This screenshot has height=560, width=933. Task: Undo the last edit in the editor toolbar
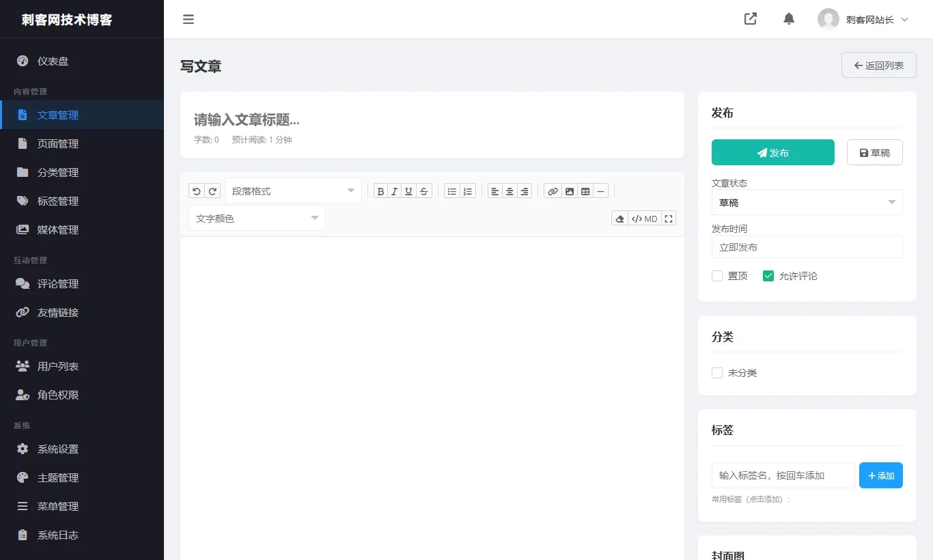click(196, 191)
